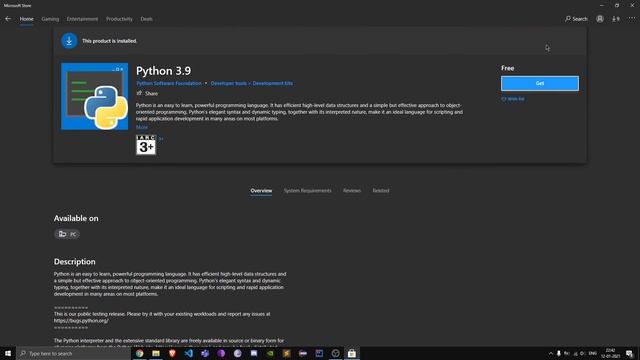Open File Explorer from the taskbar
640x360 pixels.
tap(156, 353)
